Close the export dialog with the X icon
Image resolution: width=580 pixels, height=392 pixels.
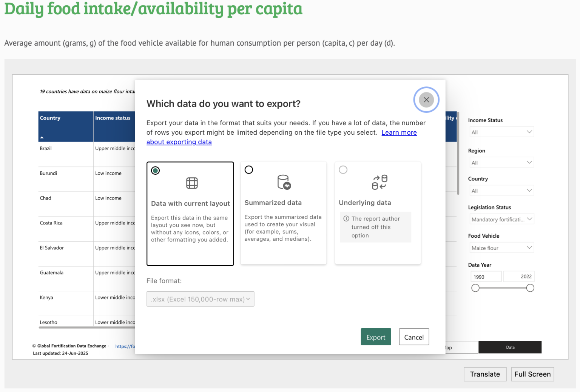click(426, 100)
